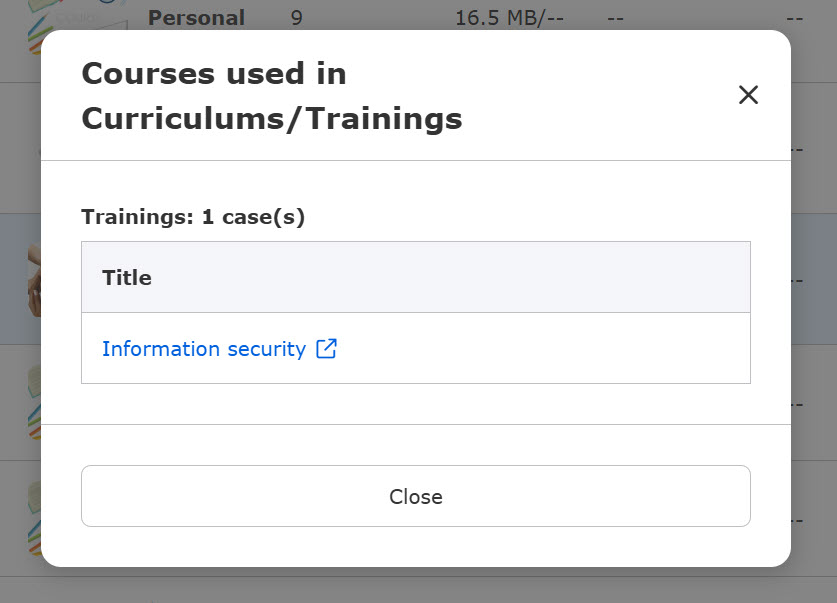Click the highlighted background row at right edge

(814, 279)
